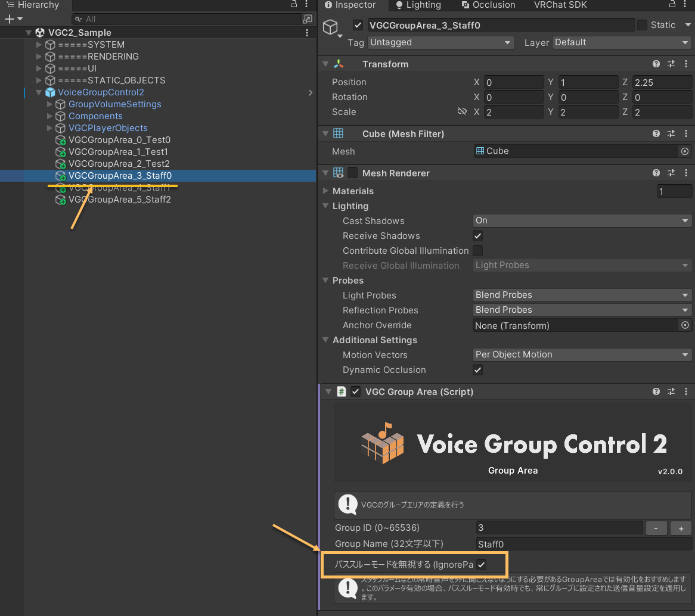Open the VGC2_Sample scene options menu
Screen dimensions: 695x616
coord(307,33)
